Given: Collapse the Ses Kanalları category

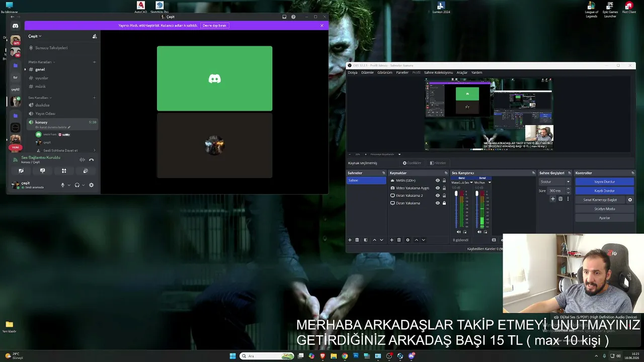Looking at the screenshot, I should coord(39,98).
